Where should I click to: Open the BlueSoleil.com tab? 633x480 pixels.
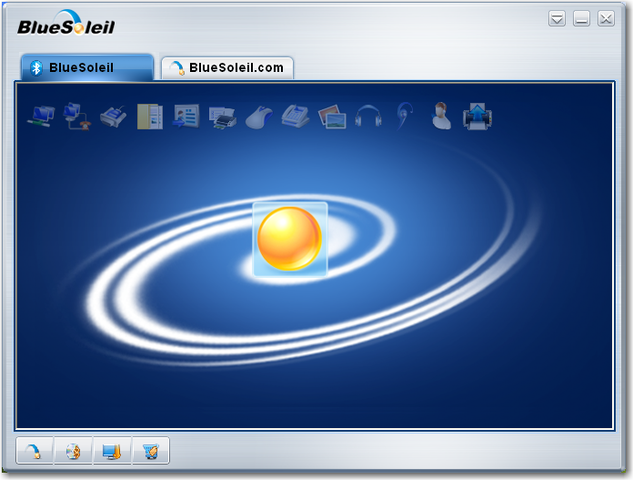[227, 68]
